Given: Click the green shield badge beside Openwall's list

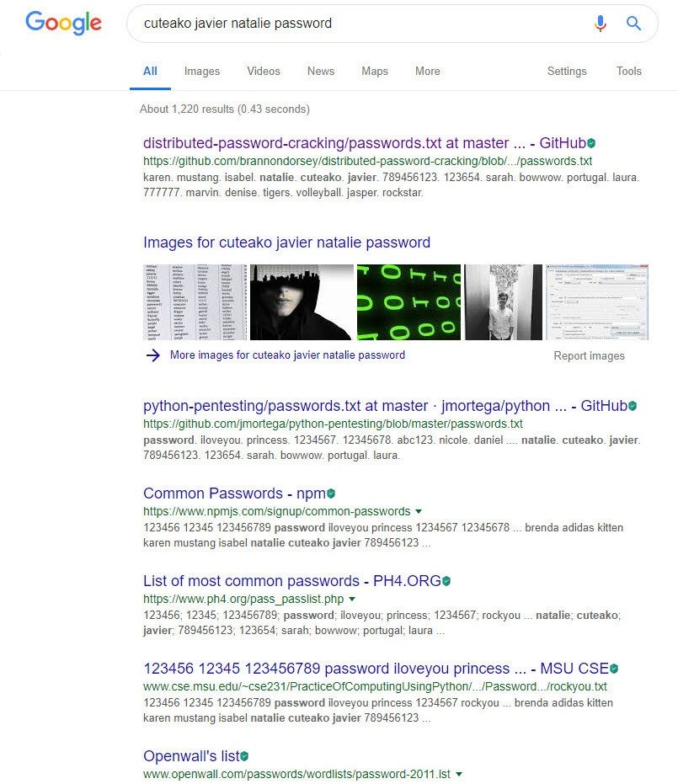Looking at the screenshot, I should (244, 756).
